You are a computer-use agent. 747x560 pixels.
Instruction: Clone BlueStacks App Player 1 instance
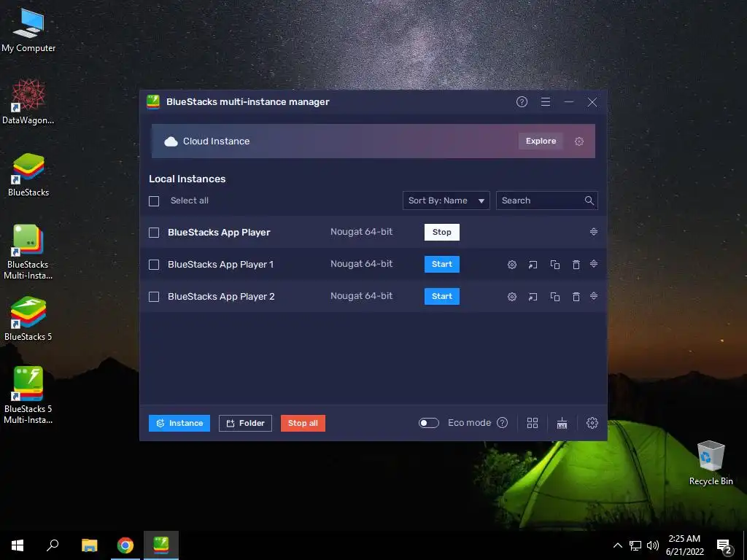(x=554, y=264)
